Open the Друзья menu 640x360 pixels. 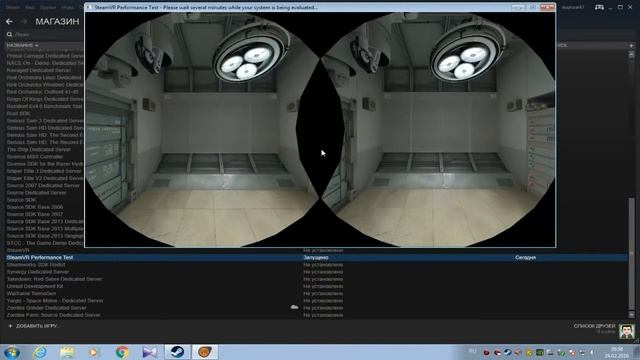pos(48,7)
